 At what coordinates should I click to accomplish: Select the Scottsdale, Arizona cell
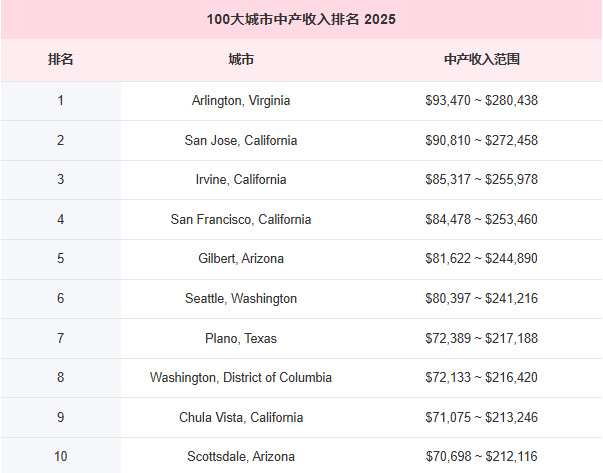coord(241,457)
